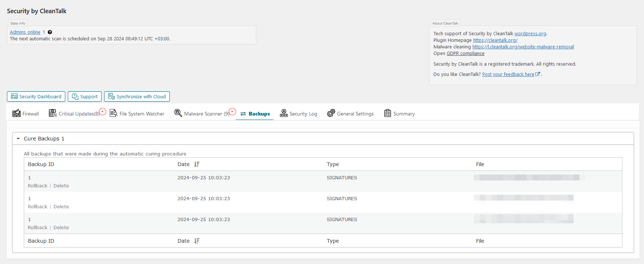
Task: Open Security Dashboard button
Action: pyautogui.click(x=36, y=96)
